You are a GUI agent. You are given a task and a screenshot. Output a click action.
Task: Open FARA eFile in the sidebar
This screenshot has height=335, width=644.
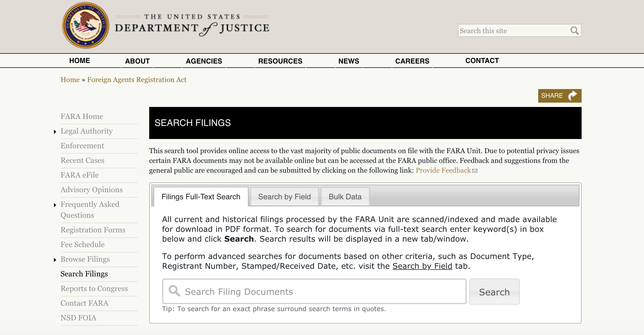tap(79, 175)
